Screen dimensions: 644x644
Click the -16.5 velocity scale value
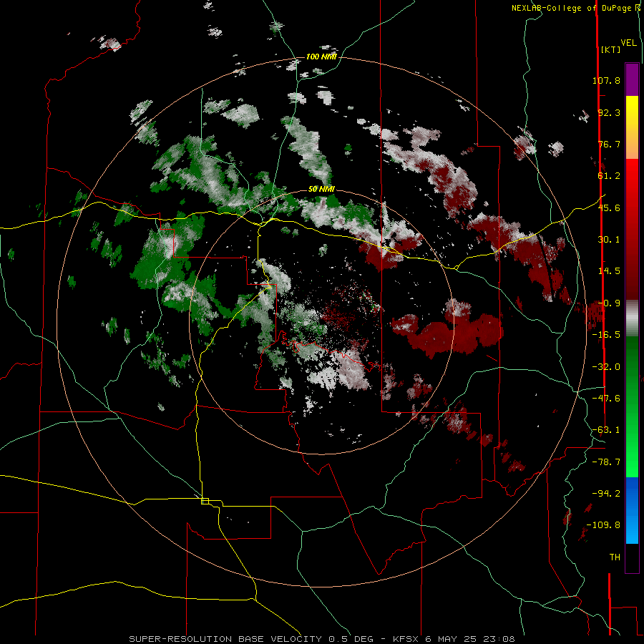(x=606, y=335)
